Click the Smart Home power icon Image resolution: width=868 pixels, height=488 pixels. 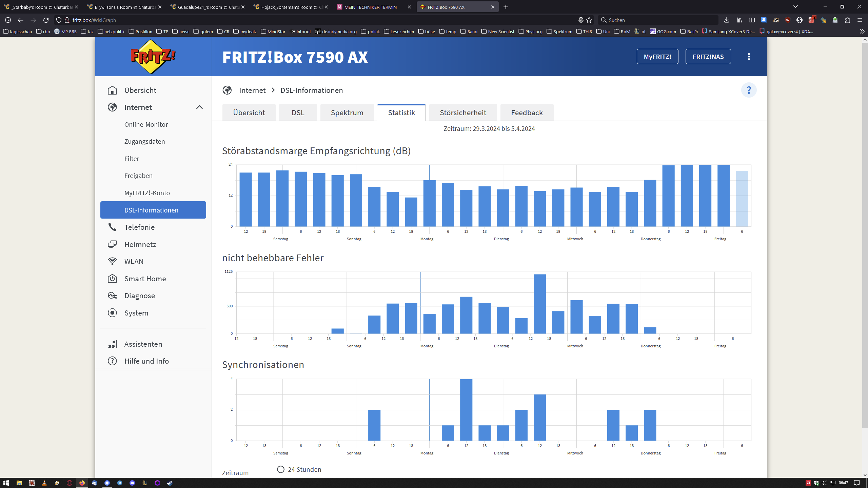pos(112,279)
